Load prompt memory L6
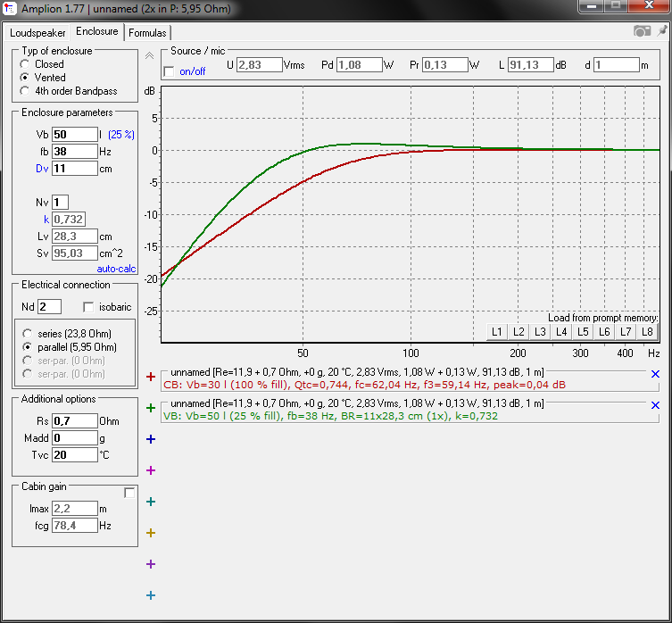This screenshot has width=672, height=623. (604, 332)
